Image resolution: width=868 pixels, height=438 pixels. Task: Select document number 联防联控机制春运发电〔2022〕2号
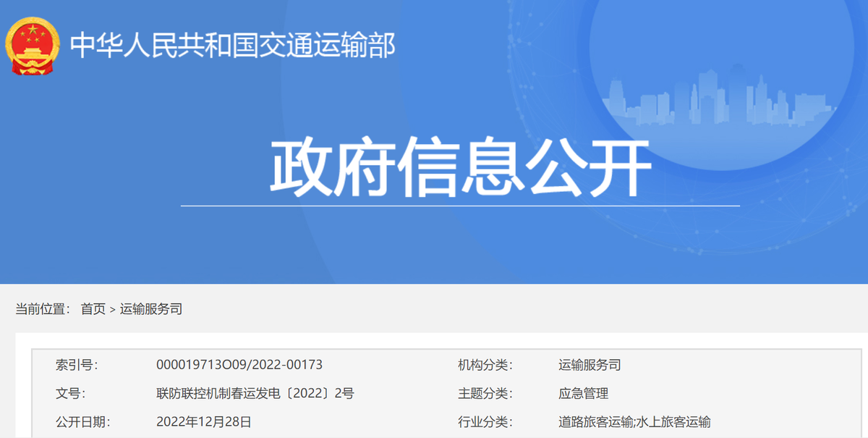[x=255, y=394]
